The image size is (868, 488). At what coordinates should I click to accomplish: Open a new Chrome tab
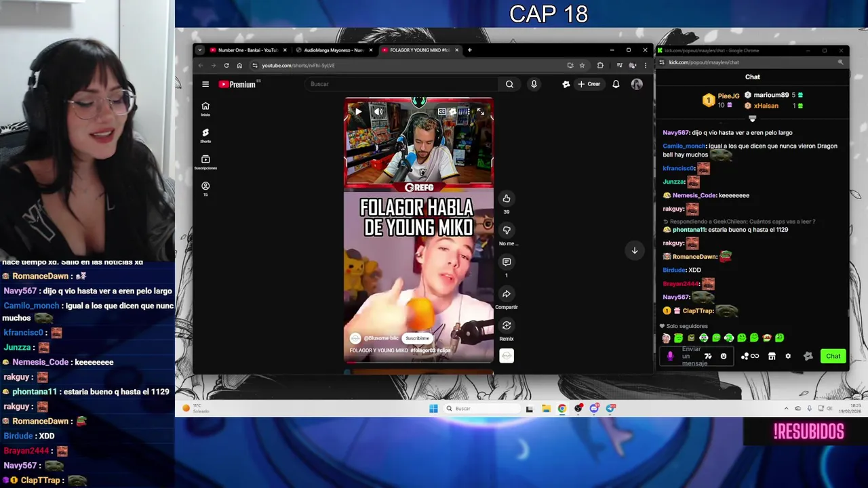[x=469, y=50]
